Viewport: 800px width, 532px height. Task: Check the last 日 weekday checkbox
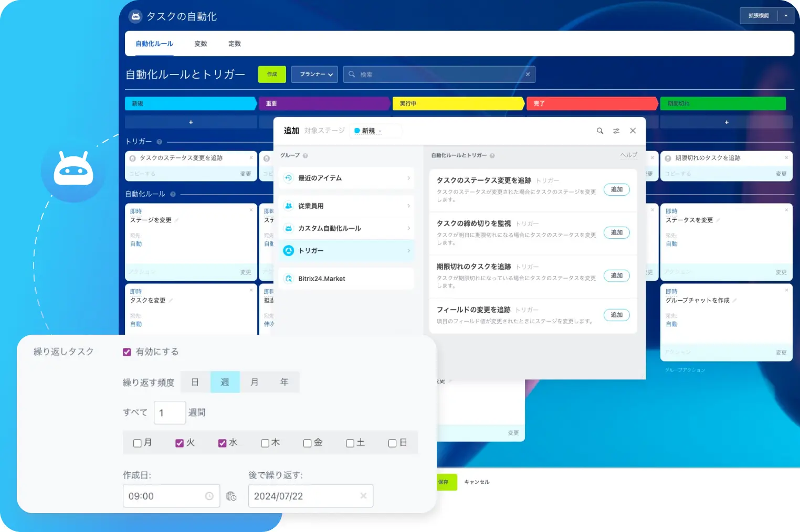click(392, 443)
